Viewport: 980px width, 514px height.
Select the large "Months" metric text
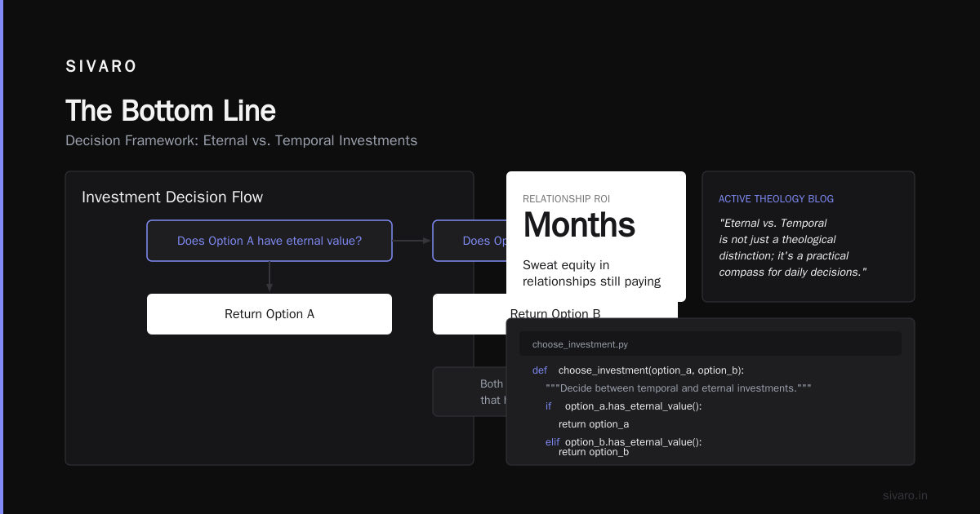579,225
